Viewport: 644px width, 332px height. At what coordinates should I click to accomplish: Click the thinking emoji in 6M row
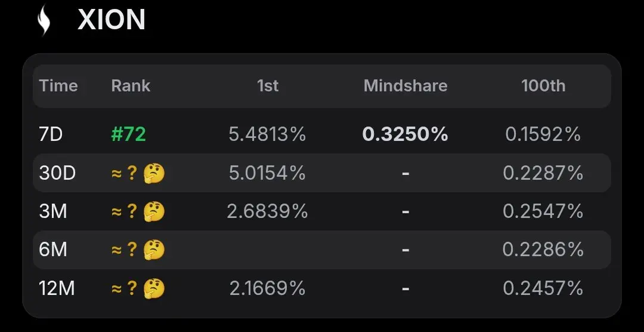click(154, 250)
